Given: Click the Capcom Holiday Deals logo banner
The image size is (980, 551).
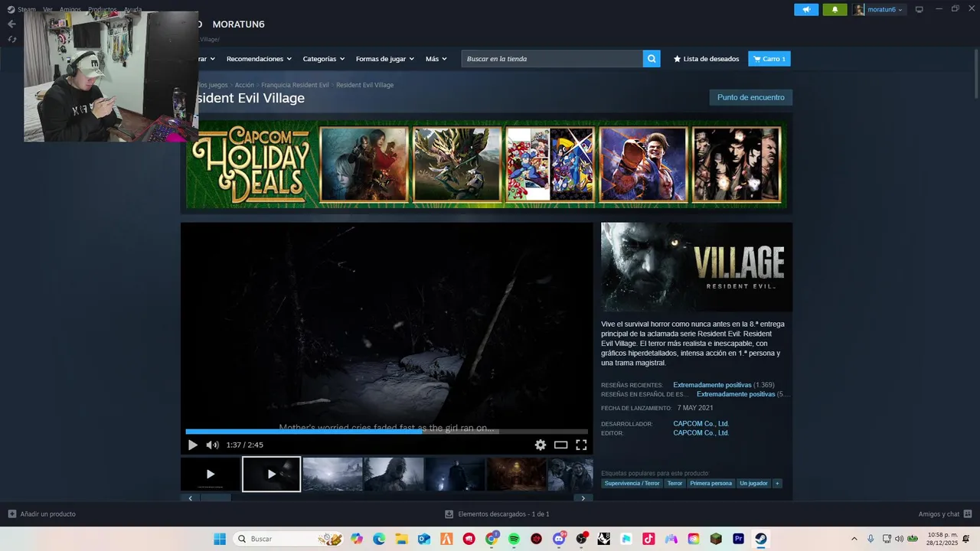Looking at the screenshot, I should pyautogui.click(x=252, y=164).
